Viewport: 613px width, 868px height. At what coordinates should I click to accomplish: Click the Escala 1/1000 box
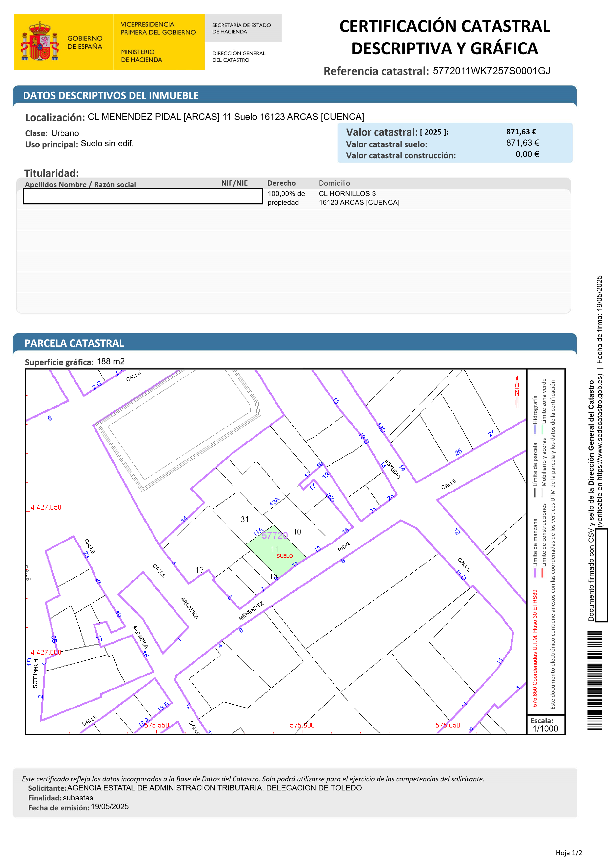(545, 725)
